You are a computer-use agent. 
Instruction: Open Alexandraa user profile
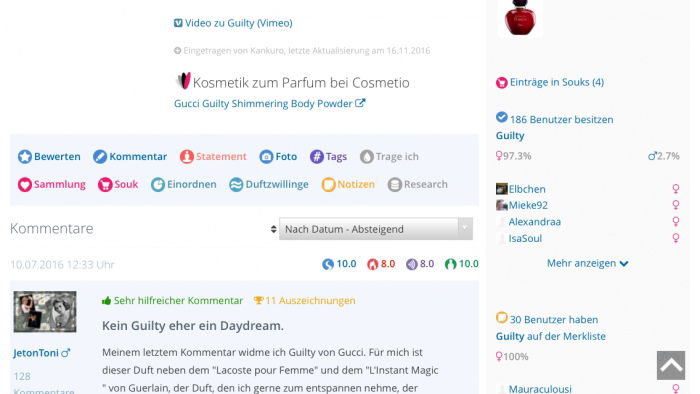tap(535, 222)
